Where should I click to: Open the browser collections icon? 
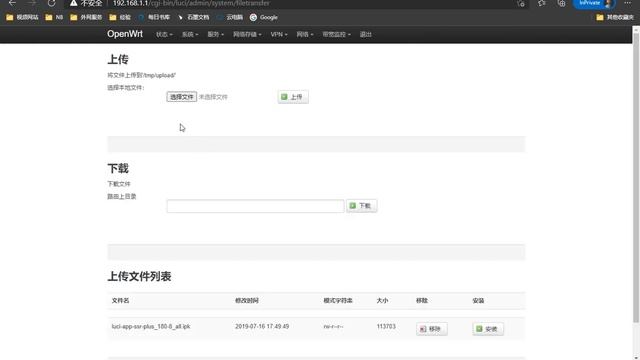tap(562, 3)
